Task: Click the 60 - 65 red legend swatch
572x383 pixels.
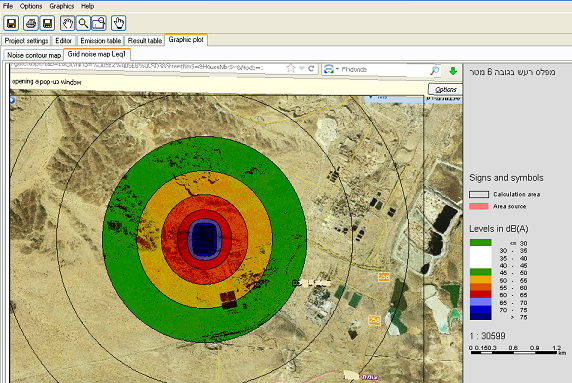Action: [480, 294]
